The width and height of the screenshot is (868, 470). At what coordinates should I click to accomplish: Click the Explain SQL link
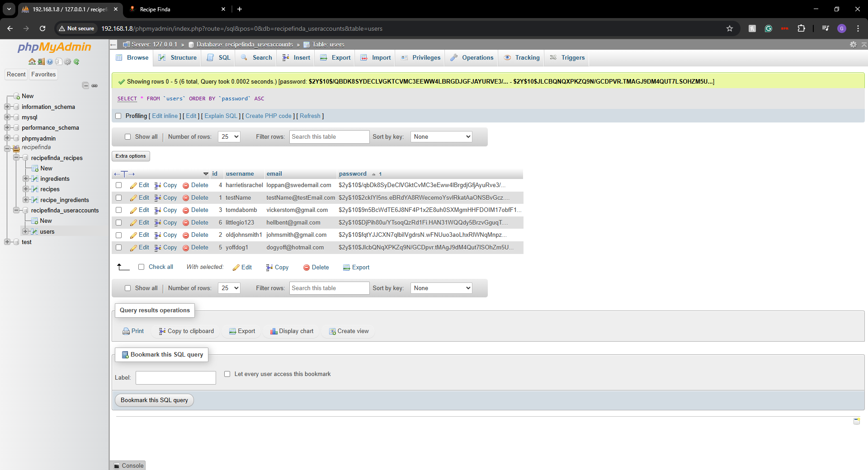click(221, 116)
